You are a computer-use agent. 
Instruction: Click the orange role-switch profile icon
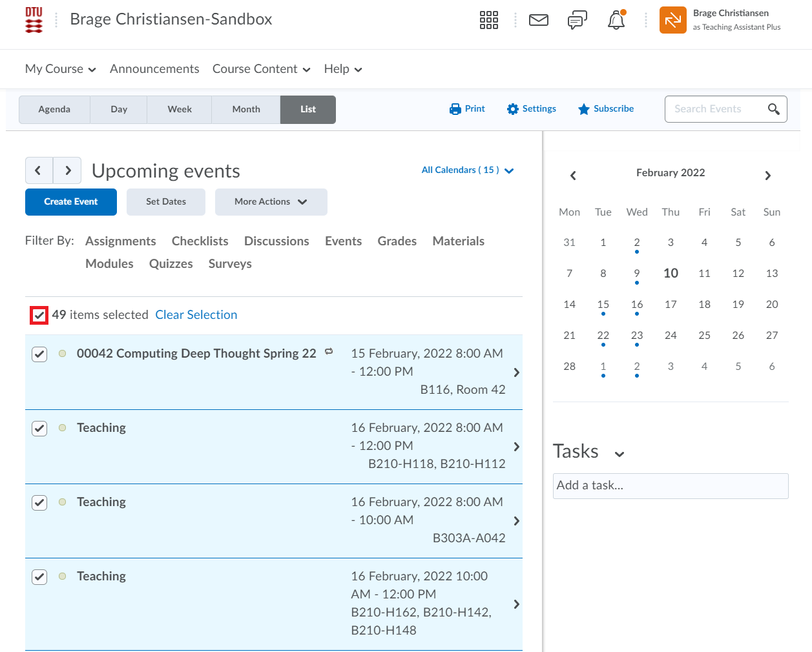pos(672,20)
